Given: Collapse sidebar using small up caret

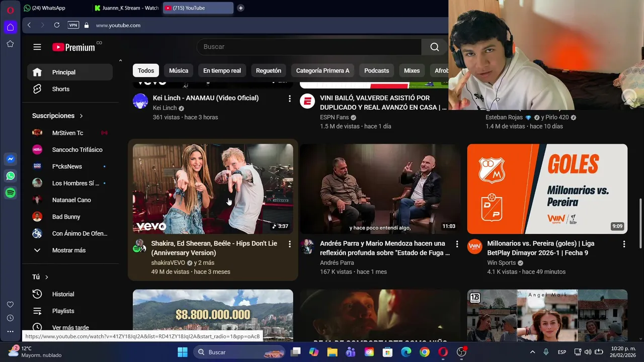Looking at the screenshot, I should (x=120, y=61).
